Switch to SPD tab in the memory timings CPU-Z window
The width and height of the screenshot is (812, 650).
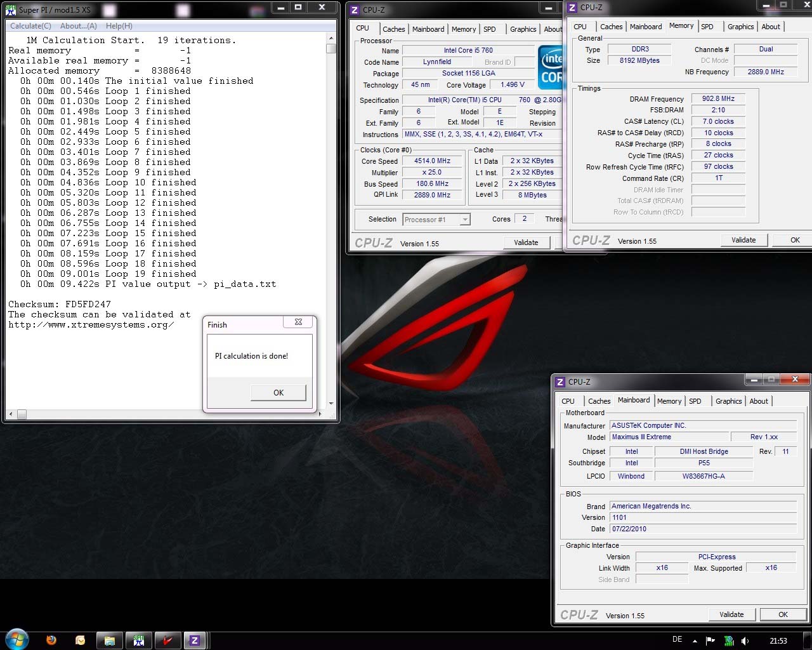point(707,27)
